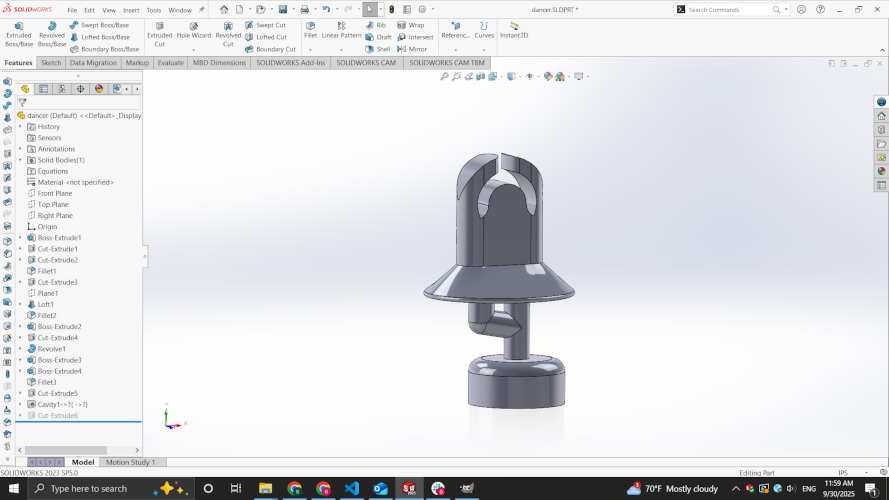The image size is (889, 500).
Task: Choose the Fillet tool in ribbon
Action: [310, 34]
